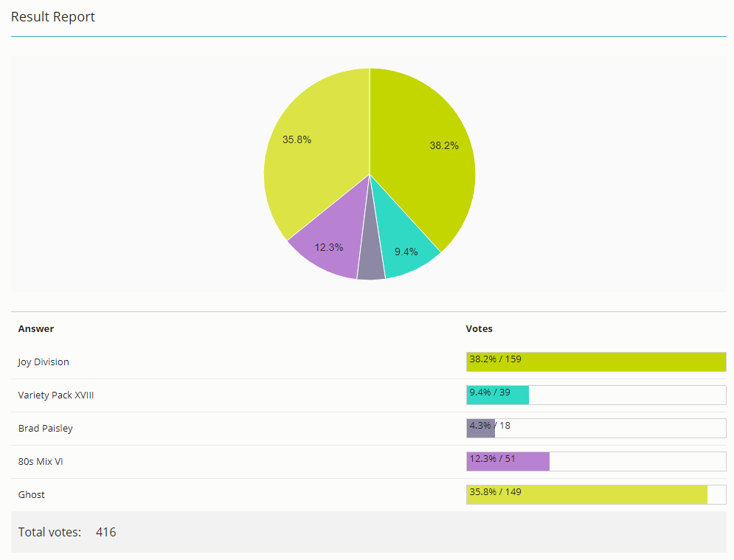
Task: Click the Joy Division vote bar
Action: click(596, 362)
